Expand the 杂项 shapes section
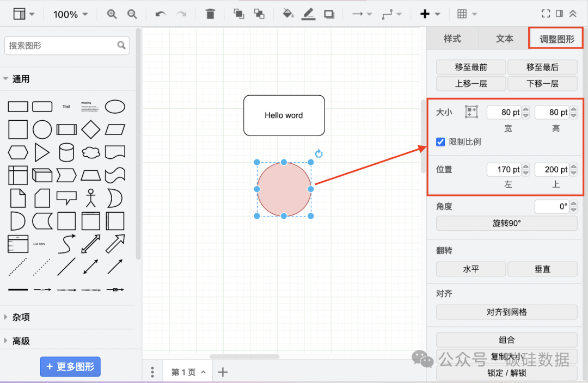Viewport: 588px width, 383px height. [x=21, y=317]
